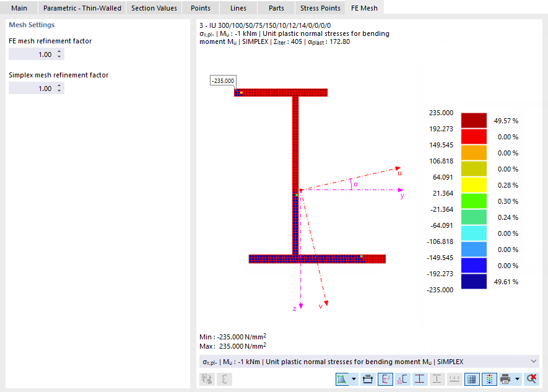Click the 0.28 % legend percentage
548x392 pixels.
click(508, 185)
